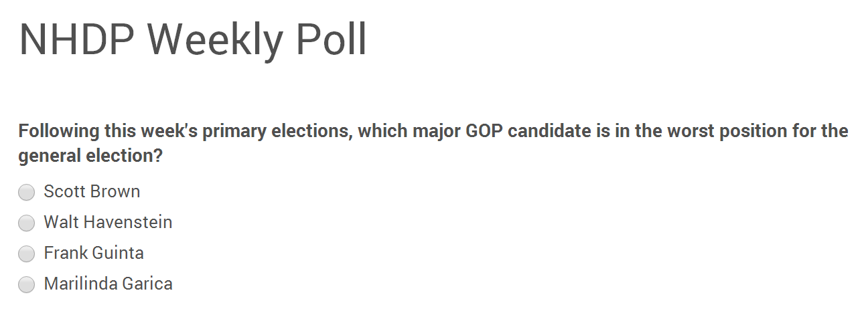Viewport: 868px width, 317px height.
Task: Vote for Frank Guinta in the poll
Action: tap(27, 254)
